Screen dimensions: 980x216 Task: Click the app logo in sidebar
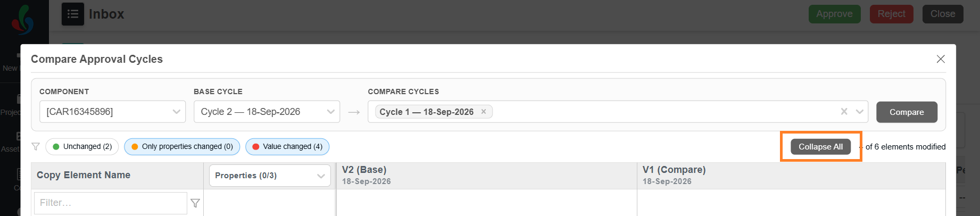[x=23, y=20]
